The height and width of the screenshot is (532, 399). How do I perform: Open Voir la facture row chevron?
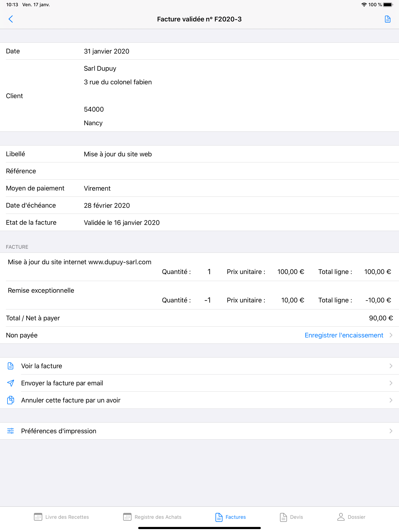pos(391,366)
